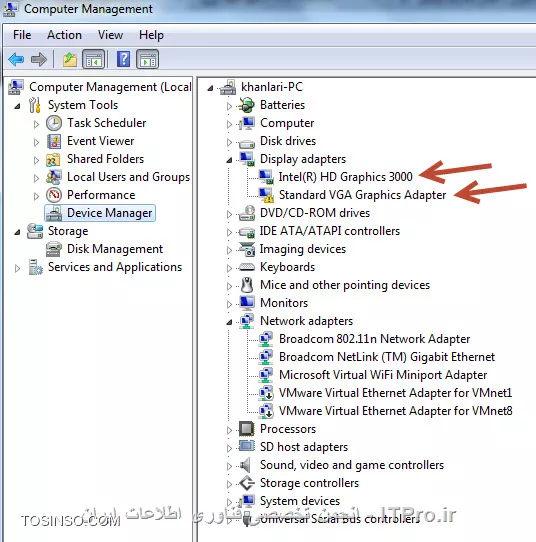Click the Processors chip icon
Screen dimensions: 536x542
[246, 429]
